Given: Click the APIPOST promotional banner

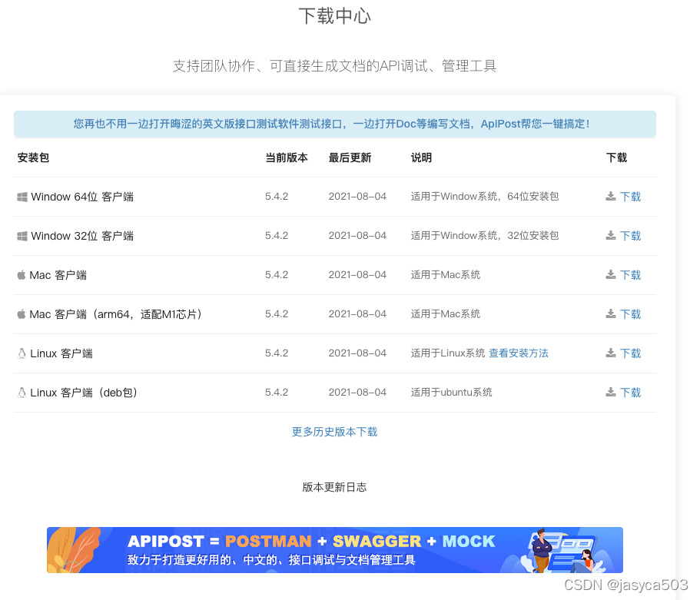Looking at the screenshot, I should [334, 550].
